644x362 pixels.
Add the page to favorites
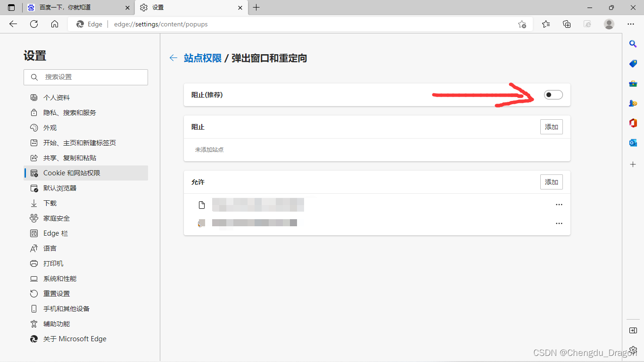[522, 24]
